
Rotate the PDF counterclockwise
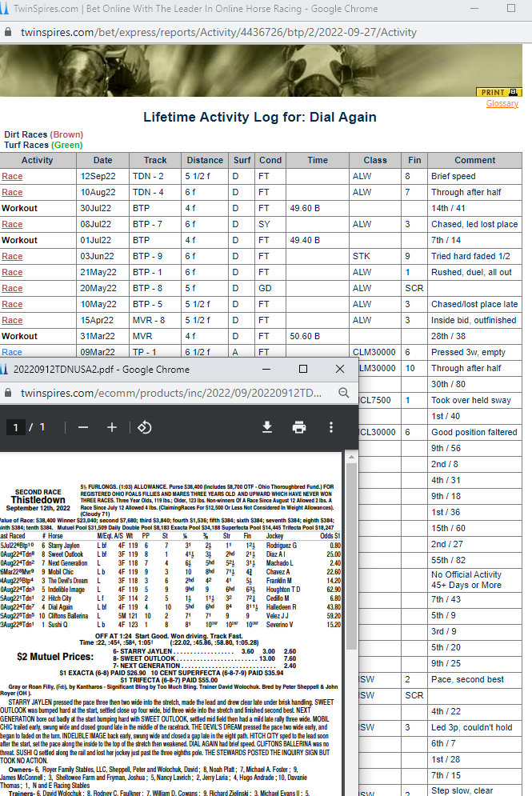click(x=145, y=427)
